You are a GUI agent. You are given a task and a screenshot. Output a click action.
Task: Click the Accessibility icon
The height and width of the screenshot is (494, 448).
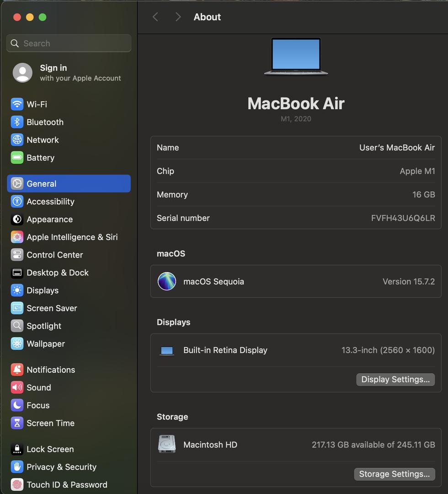click(x=17, y=202)
